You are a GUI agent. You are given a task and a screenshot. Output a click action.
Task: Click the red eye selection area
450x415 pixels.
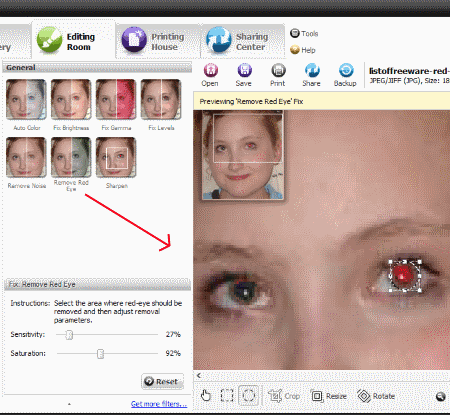405,276
